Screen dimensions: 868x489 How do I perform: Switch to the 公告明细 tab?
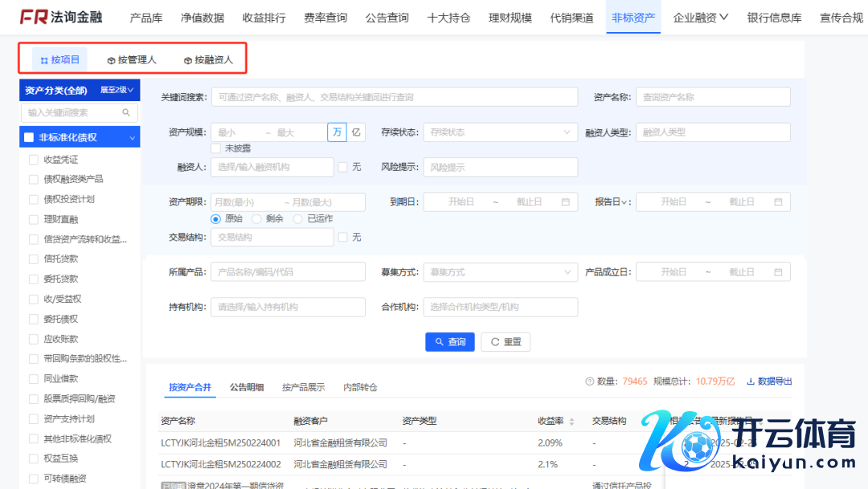[x=247, y=387]
